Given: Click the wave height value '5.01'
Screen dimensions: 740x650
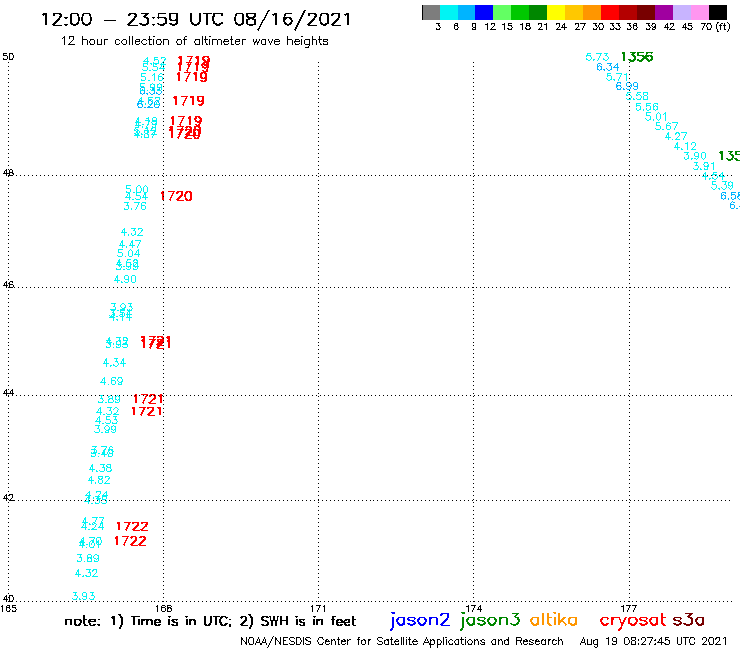Looking at the screenshot, I should (x=656, y=117).
